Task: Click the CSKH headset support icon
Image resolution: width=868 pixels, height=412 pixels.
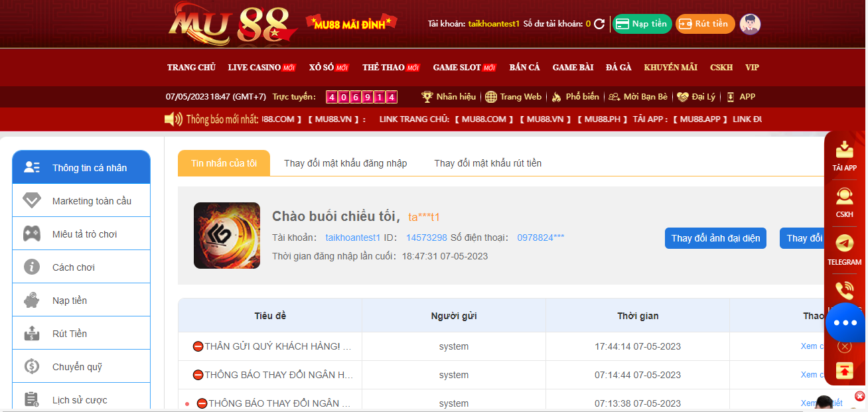Action: tap(844, 196)
